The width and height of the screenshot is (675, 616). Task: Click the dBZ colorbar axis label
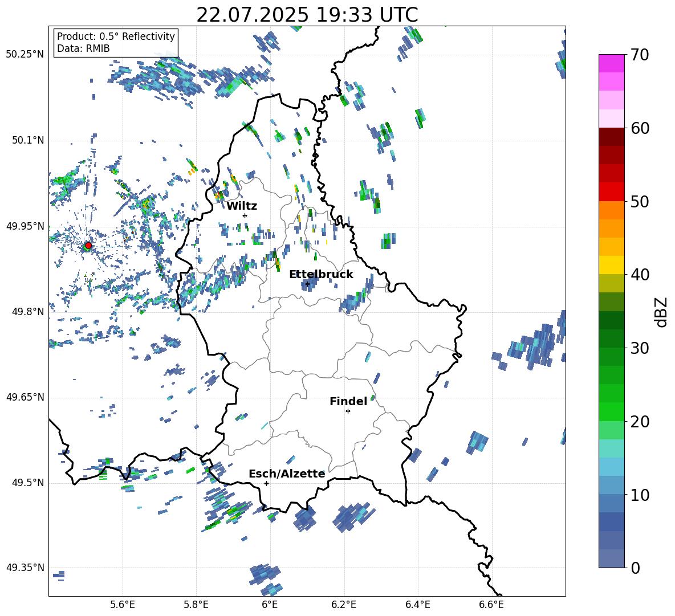tap(662, 312)
